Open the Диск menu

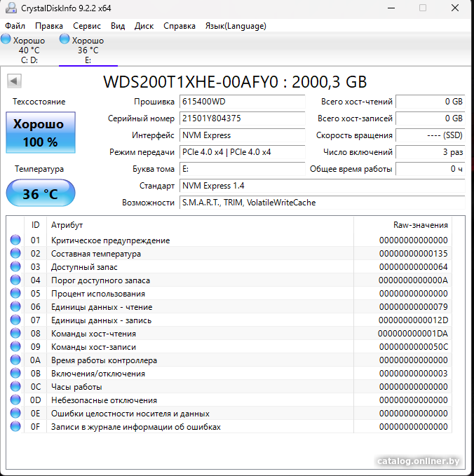pyautogui.click(x=144, y=26)
